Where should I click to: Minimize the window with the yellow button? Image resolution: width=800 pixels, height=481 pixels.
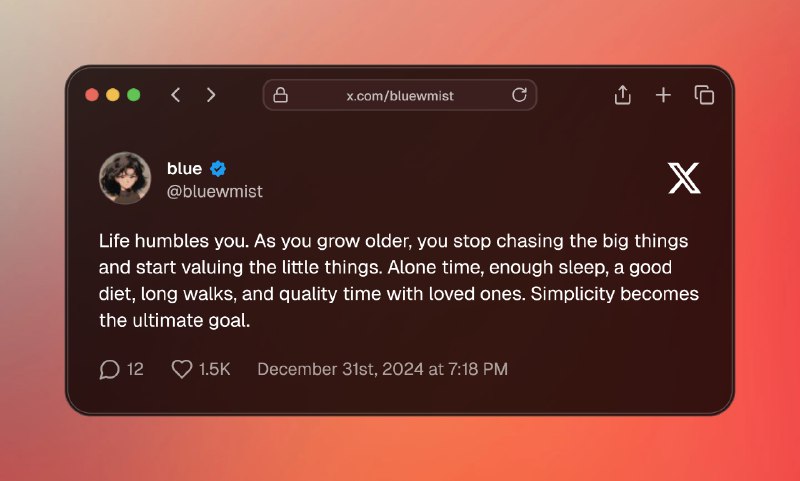click(113, 95)
